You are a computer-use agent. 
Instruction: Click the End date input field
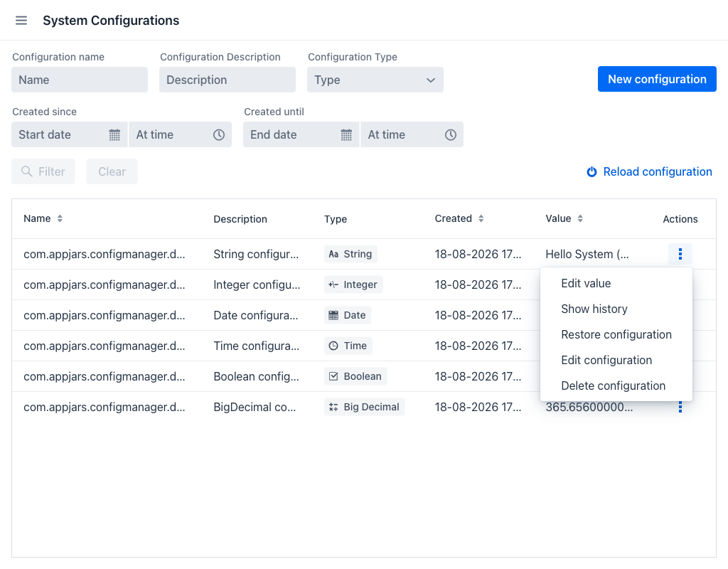click(x=301, y=134)
